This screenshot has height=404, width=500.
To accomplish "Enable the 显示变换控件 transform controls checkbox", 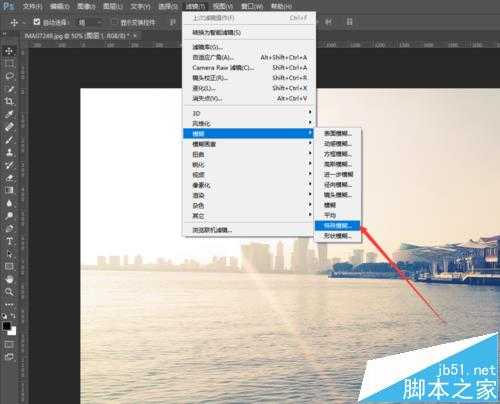I will (114, 22).
